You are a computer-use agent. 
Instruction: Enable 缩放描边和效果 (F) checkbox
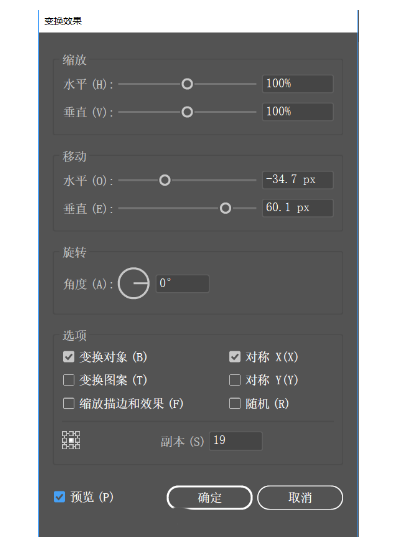point(69,403)
